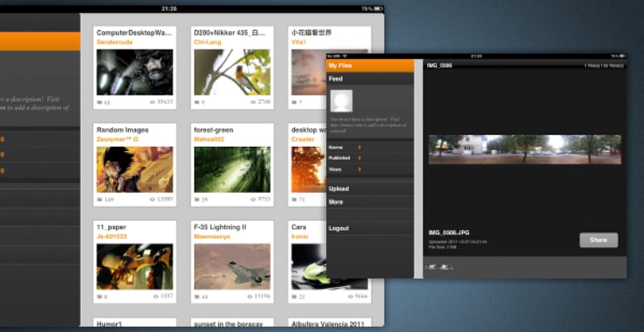Click the Albufera Valencia 2011 title
Image resolution: width=644 pixels, height=332 pixels.
pyautogui.click(x=328, y=324)
